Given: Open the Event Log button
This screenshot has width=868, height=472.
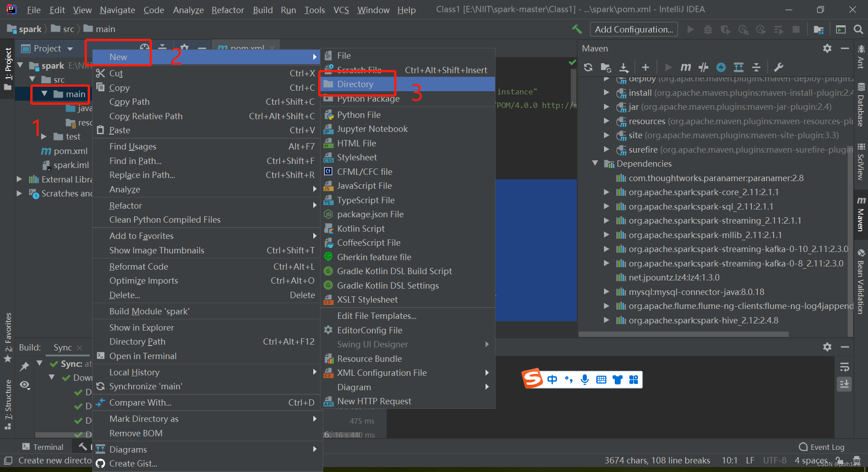Looking at the screenshot, I should click(821, 447).
